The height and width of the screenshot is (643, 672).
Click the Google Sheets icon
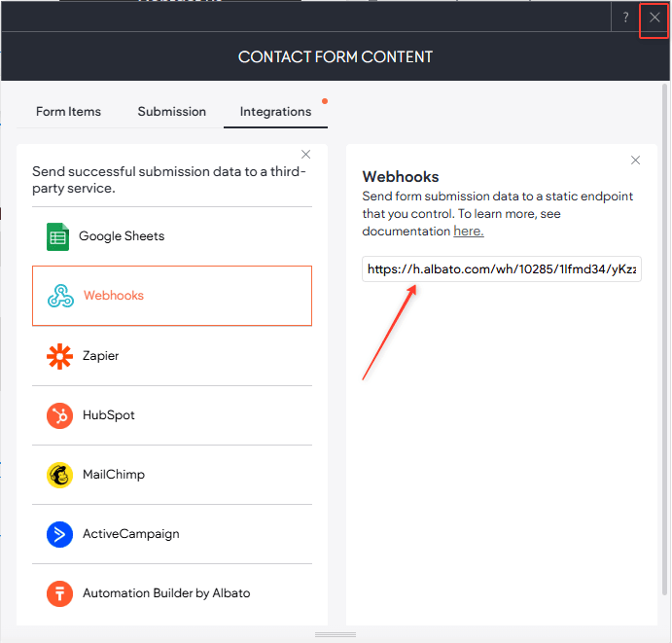(x=57, y=236)
